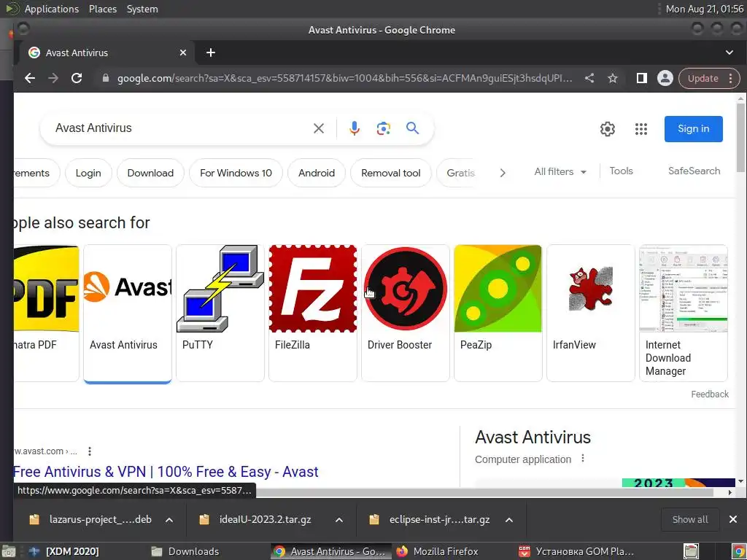Screen dimensions: 747x560
Task: Expand eclipse-inst tar.gz download options
Action: coord(509,519)
